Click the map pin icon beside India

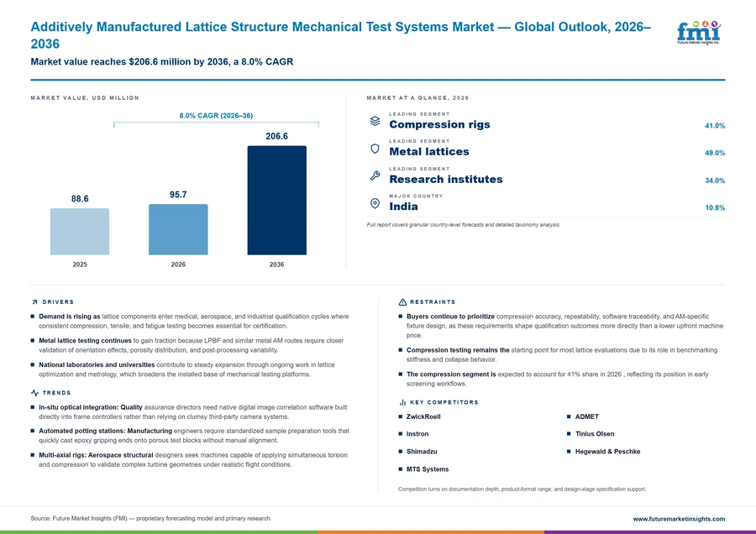pos(375,203)
